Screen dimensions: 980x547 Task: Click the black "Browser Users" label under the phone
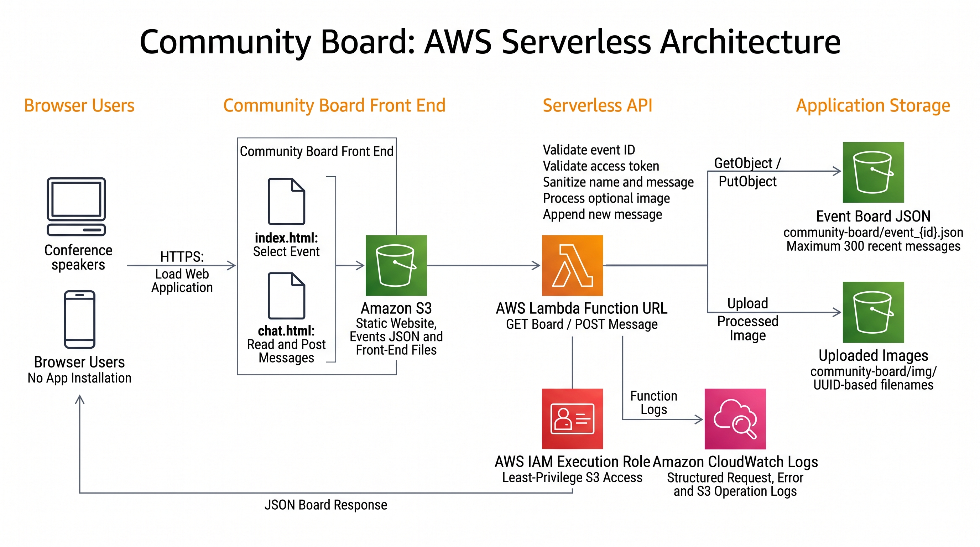coord(79,362)
